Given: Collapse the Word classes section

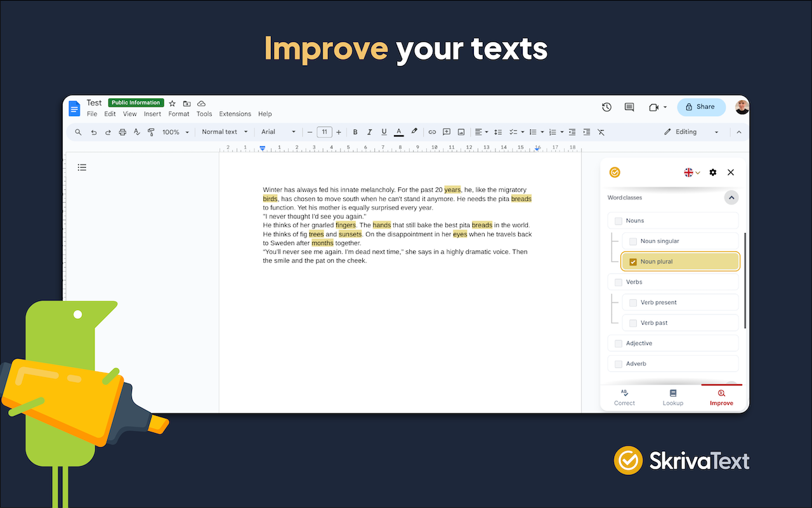Looking at the screenshot, I should [731, 198].
